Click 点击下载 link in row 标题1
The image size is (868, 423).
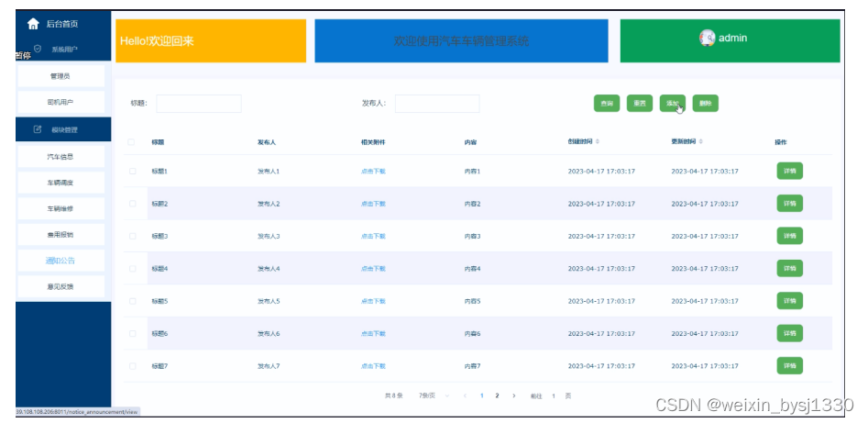pyautogui.click(x=373, y=171)
